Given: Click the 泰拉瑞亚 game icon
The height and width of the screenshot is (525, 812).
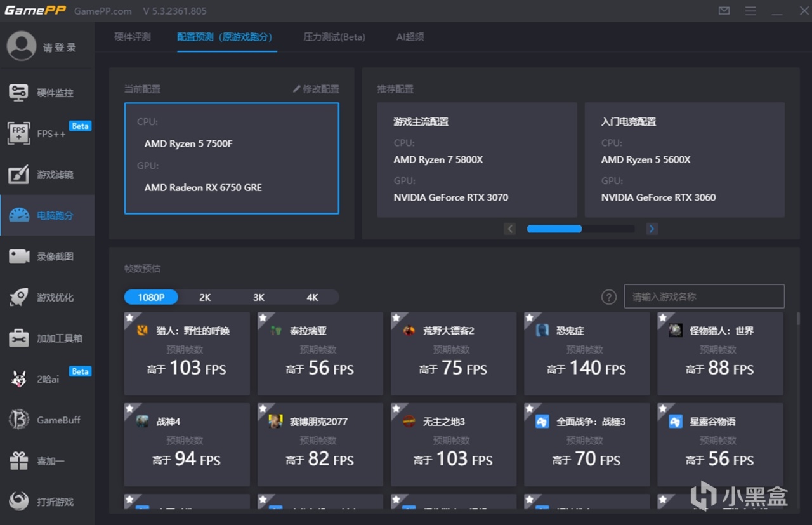Looking at the screenshot, I should pos(275,331).
